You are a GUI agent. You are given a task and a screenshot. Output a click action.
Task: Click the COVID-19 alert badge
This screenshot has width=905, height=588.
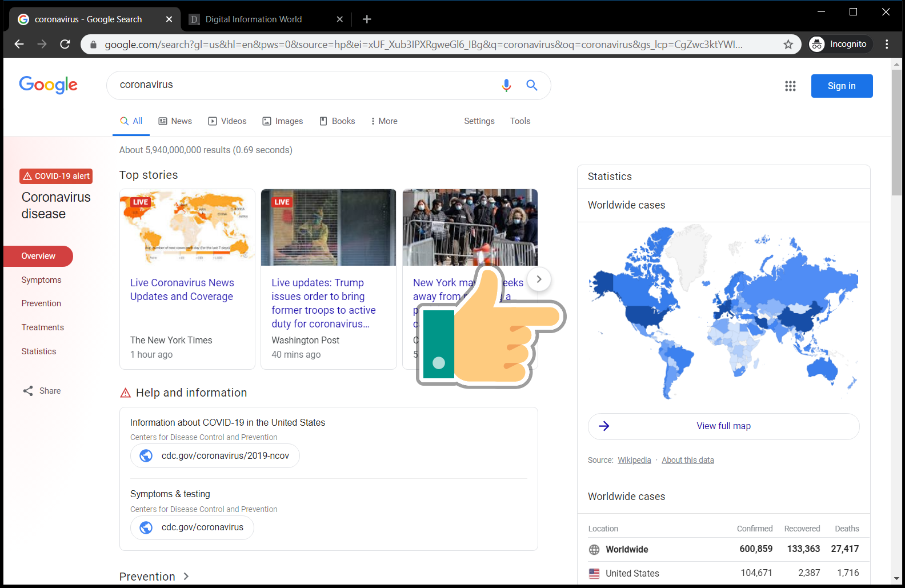tap(56, 176)
